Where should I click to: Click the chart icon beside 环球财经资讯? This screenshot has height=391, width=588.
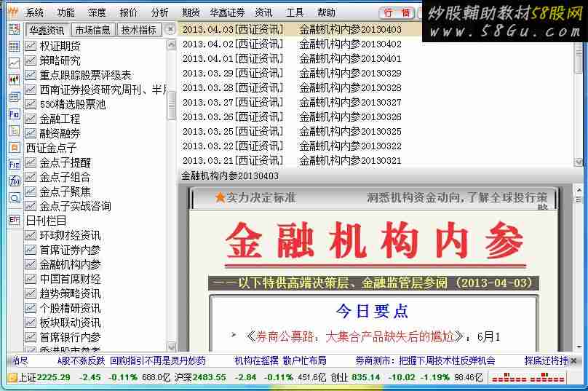pos(31,236)
